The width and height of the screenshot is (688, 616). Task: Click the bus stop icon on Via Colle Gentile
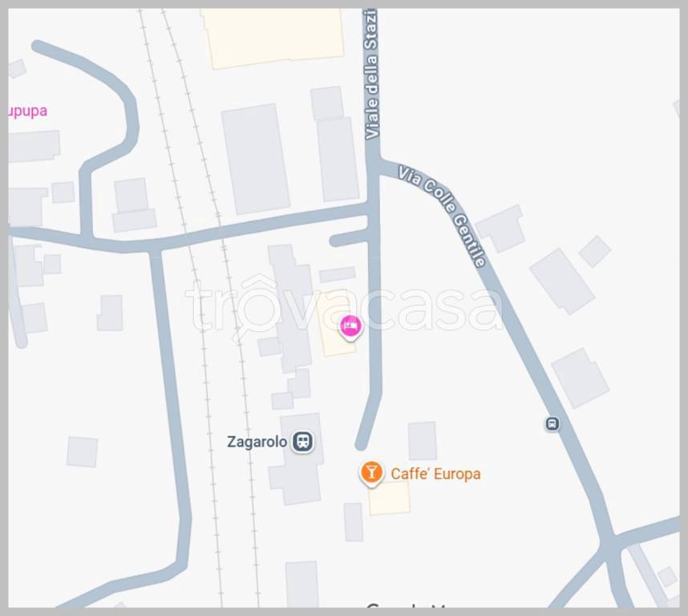552,423
